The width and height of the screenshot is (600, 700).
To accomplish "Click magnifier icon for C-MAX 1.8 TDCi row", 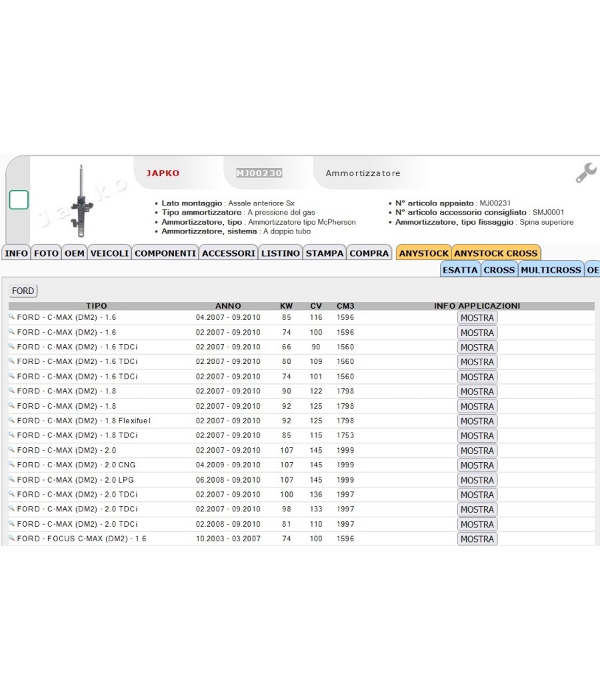I will pos(11,435).
